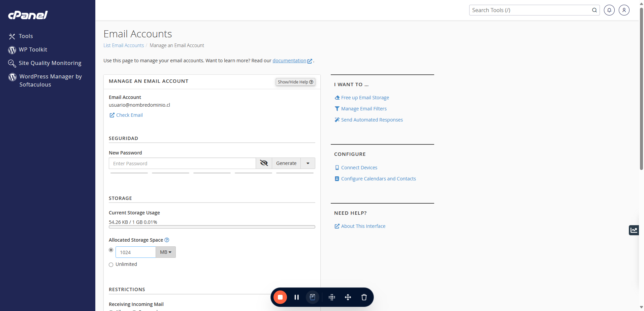
Task: Click the storage usage progress bar
Action: (x=212, y=227)
